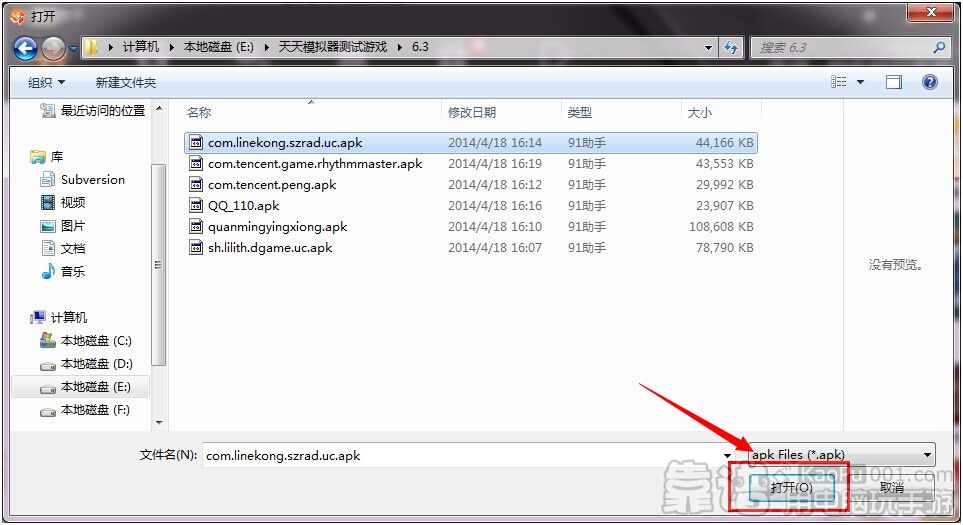
Task: Toggle the preview pane icon
Action: pos(894,82)
